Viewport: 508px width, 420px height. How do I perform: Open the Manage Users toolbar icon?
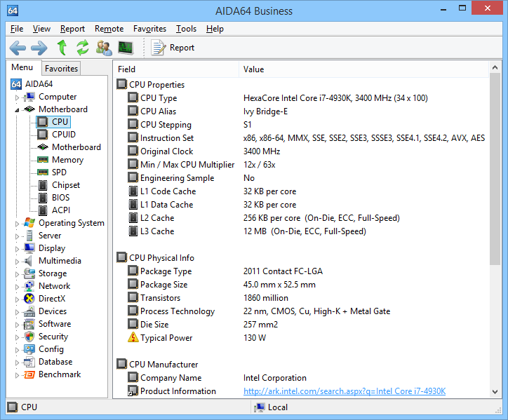(x=105, y=48)
